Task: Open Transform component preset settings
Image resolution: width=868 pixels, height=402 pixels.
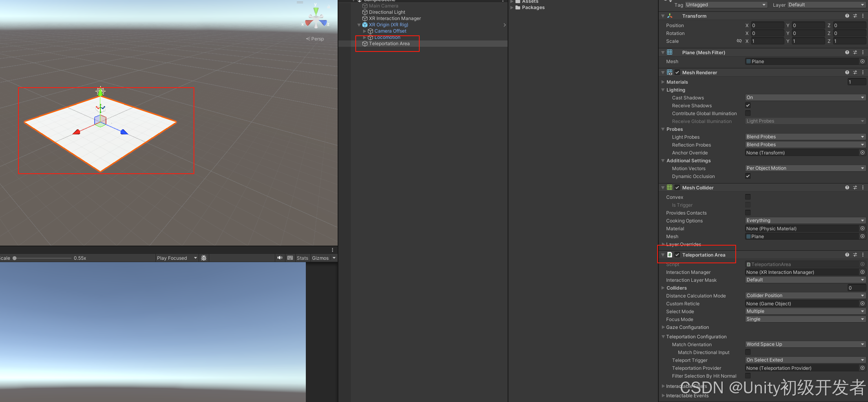Action: (855, 16)
